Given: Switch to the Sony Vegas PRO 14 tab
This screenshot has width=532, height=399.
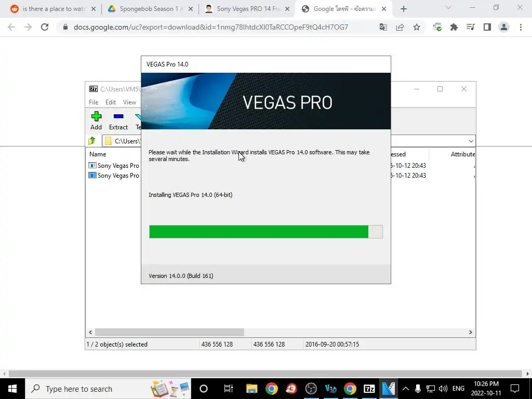Looking at the screenshot, I should pos(247,9).
